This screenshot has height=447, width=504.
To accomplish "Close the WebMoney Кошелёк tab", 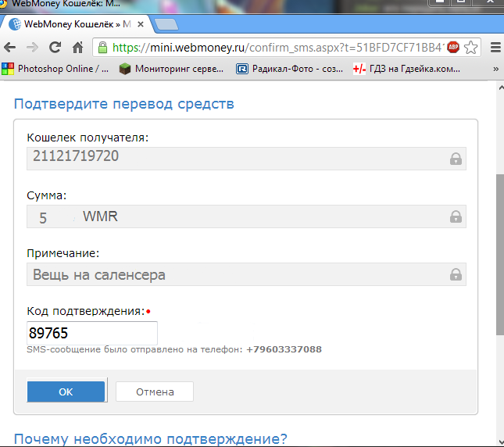I will pos(141,24).
